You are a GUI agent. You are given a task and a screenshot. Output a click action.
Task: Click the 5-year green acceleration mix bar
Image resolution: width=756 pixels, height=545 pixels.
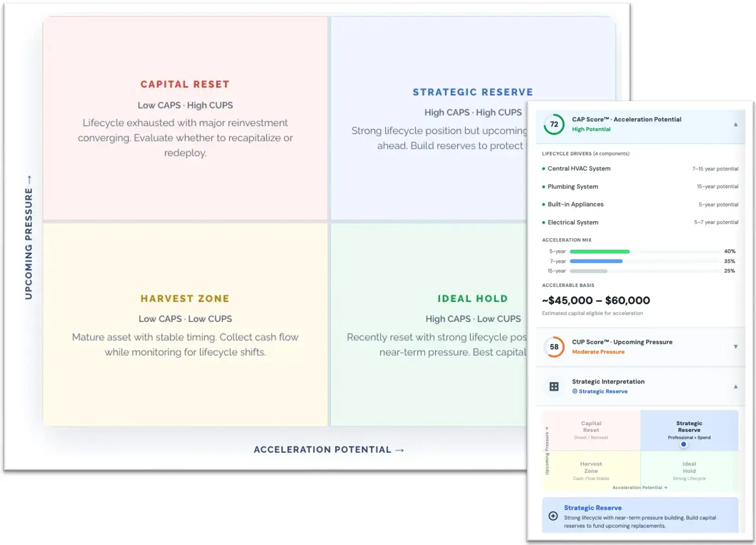click(x=599, y=252)
